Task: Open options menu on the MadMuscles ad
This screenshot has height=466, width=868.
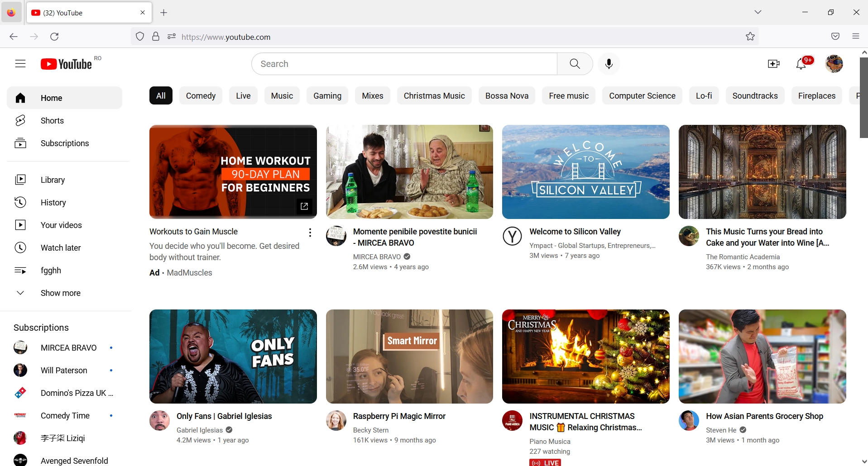Action: [310, 232]
